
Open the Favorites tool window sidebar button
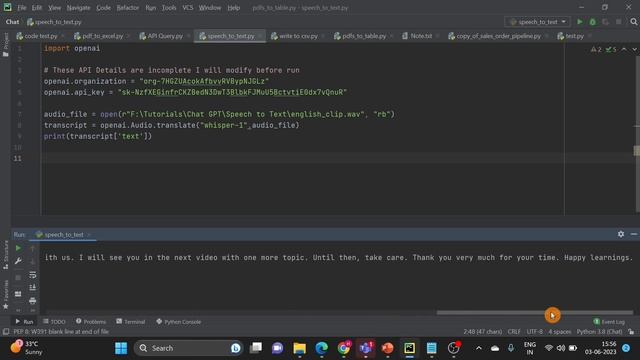click(5, 295)
